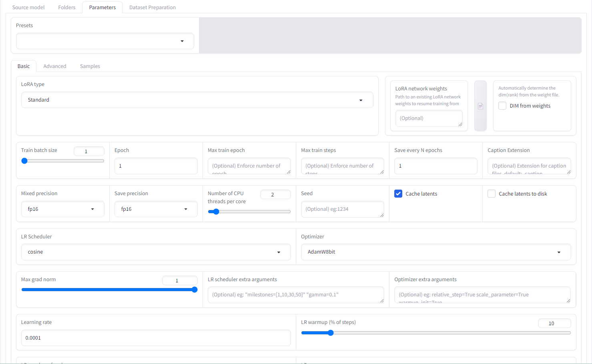The height and width of the screenshot is (364, 592).
Task: Click the Seed input field
Action: (342, 209)
